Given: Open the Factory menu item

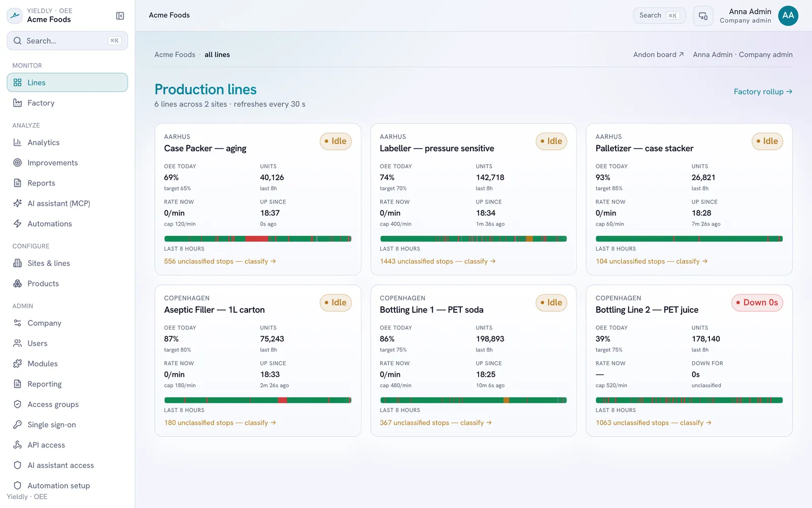Looking at the screenshot, I should click(x=67, y=103).
